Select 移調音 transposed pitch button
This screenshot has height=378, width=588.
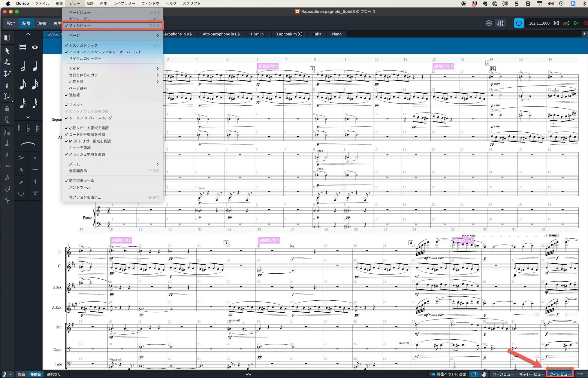point(35,374)
